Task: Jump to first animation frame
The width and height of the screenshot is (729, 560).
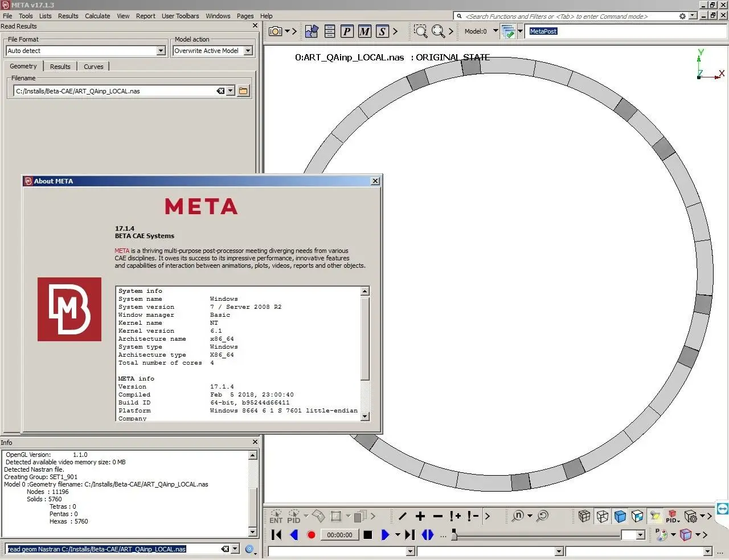Action: point(276,534)
